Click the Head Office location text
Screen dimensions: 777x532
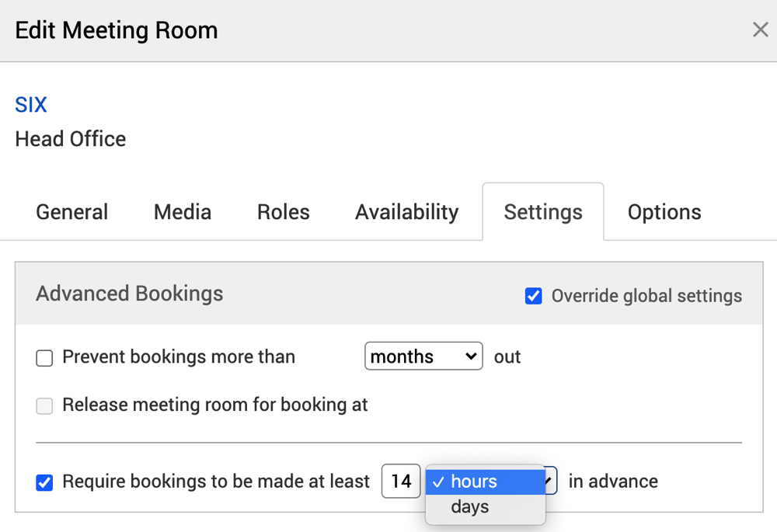[x=71, y=139]
